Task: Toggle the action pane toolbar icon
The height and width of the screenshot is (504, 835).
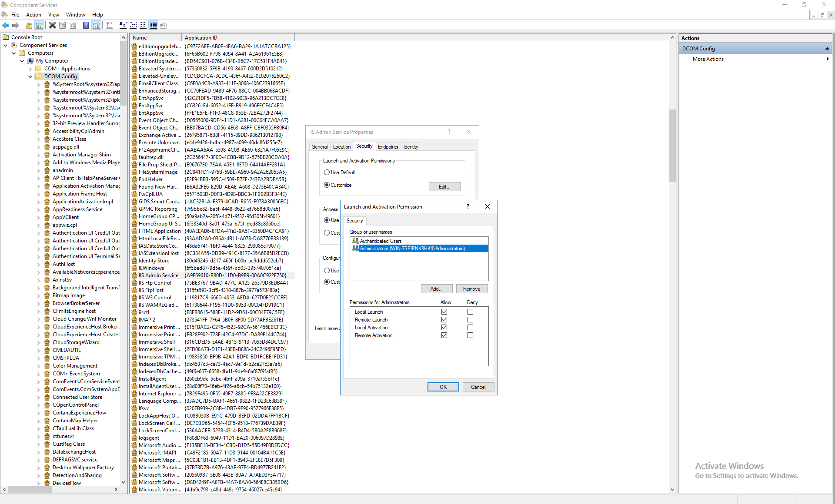Action: 97,25
